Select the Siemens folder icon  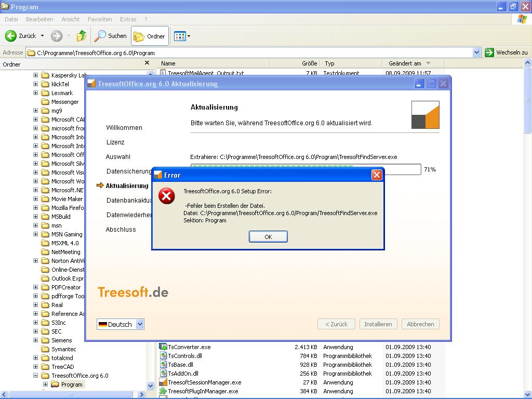pyautogui.click(x=45, y=340)
